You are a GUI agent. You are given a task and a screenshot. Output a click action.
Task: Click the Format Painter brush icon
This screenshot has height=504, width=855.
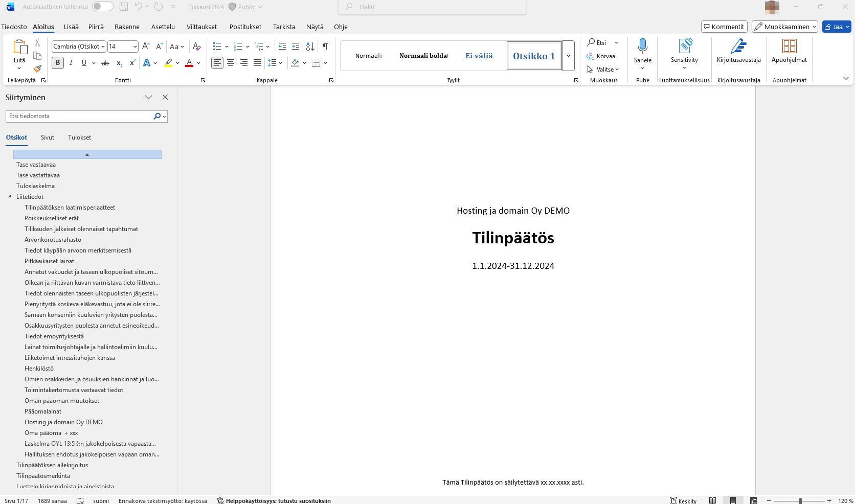[37, 68]
